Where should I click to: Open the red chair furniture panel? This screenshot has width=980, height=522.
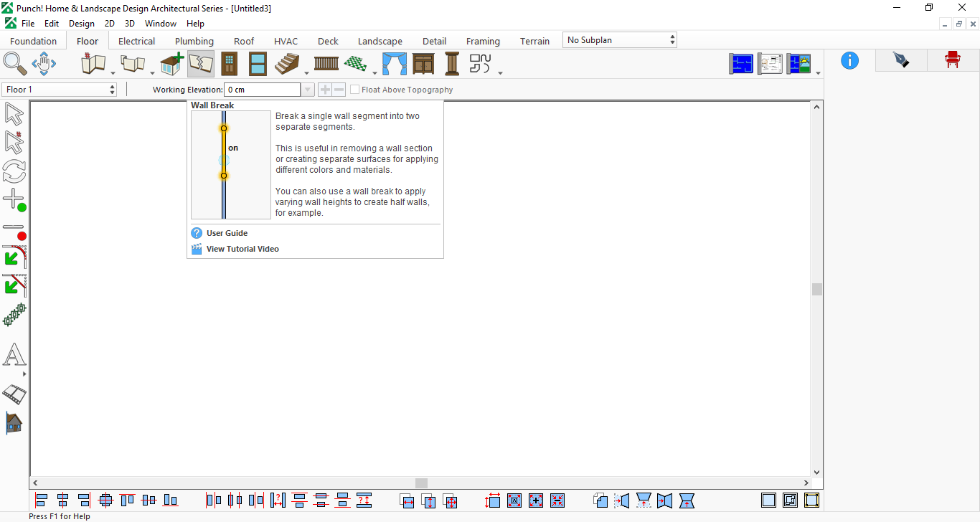[953, 60]
